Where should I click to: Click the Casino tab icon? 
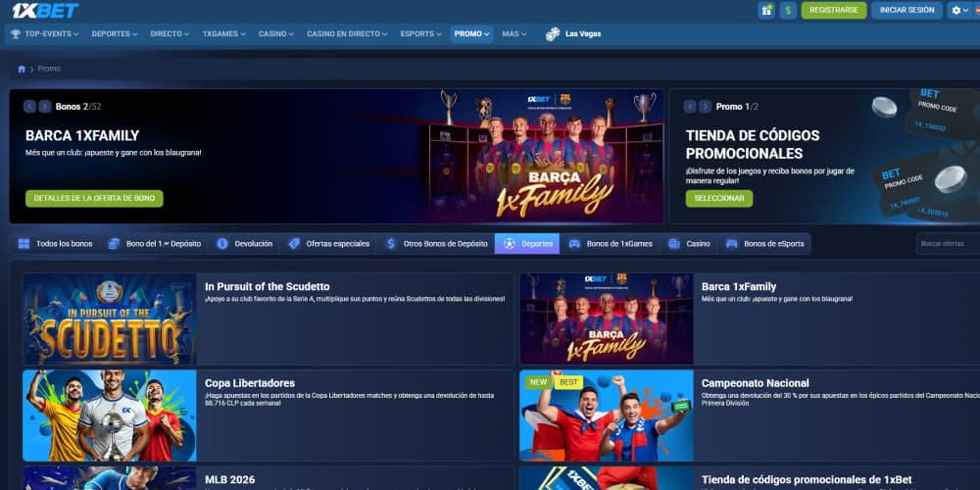(674, 244)
